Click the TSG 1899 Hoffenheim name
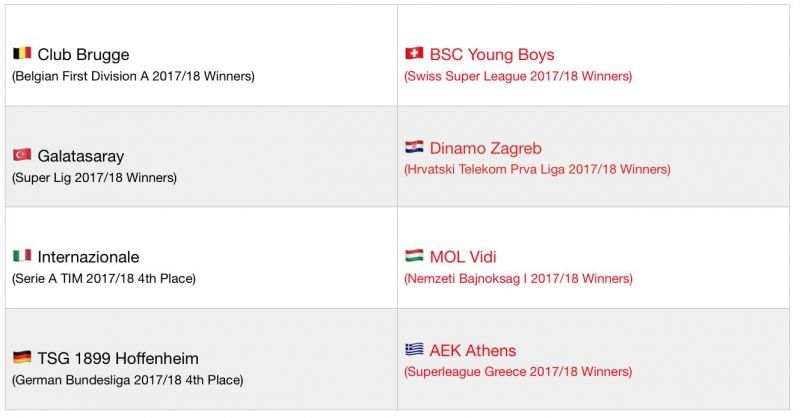 118,358
